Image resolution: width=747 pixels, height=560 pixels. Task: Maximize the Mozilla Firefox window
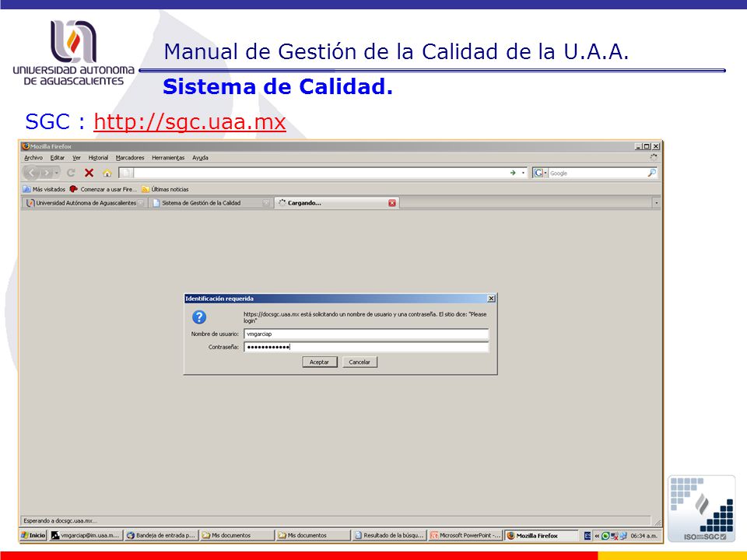coord(647,147)
